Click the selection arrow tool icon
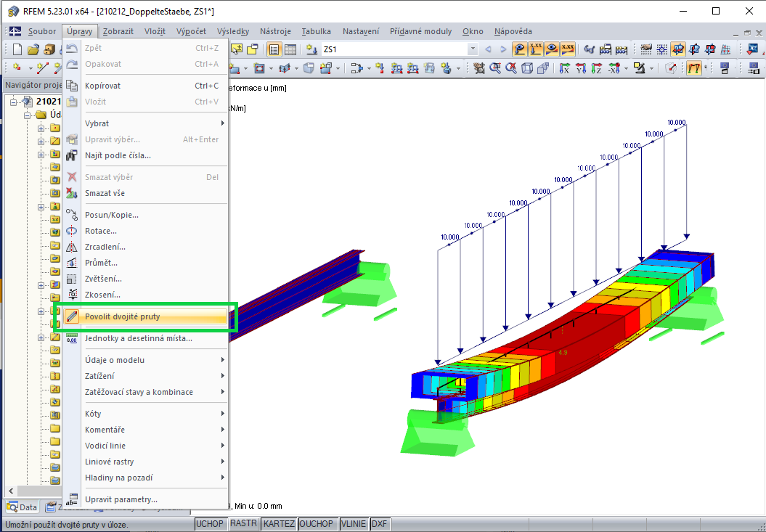Screen dimensions: 766x532 point(237,49)
